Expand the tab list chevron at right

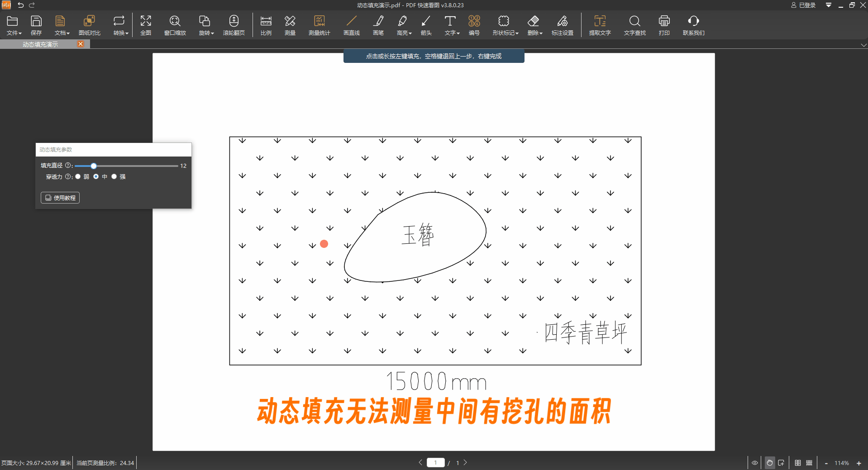[863, 45]
